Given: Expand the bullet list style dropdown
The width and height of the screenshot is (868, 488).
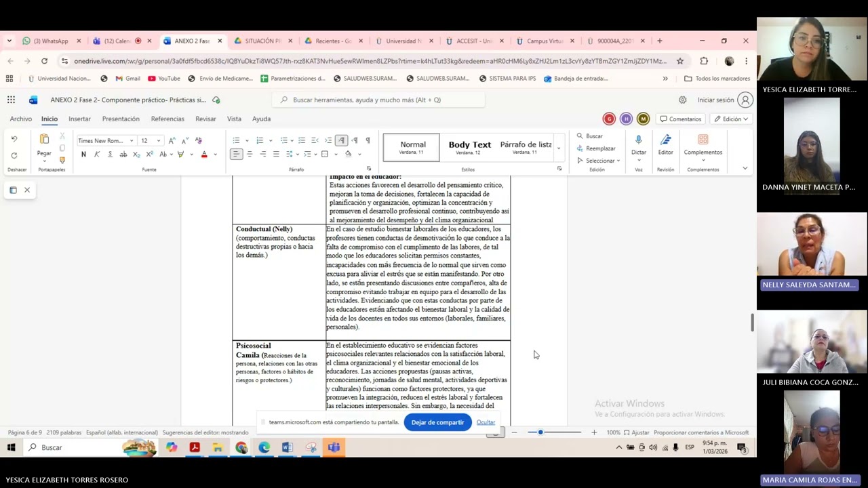Looking at the screenshot, I should coord(247,140).
